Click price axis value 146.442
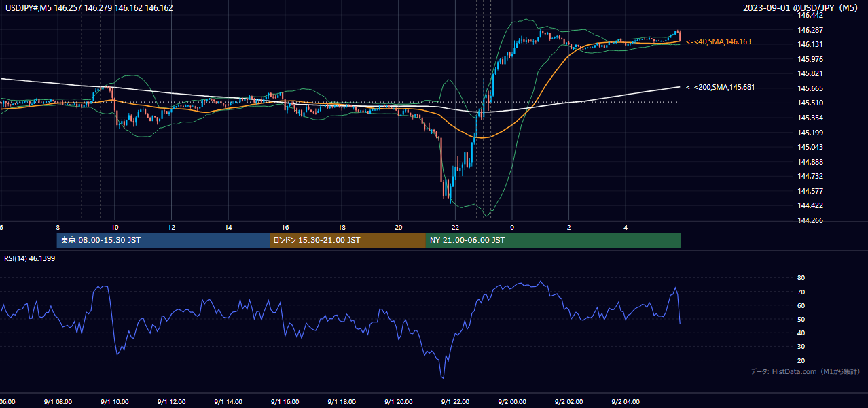 [x=812, y=16]
